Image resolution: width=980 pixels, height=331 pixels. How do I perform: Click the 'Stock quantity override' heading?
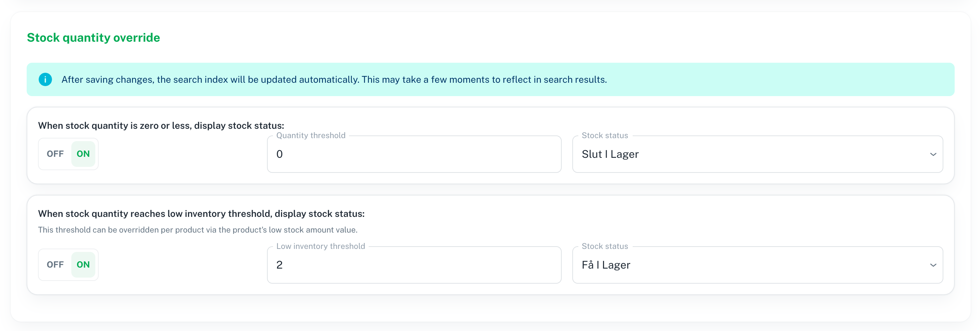coord(93,38)
